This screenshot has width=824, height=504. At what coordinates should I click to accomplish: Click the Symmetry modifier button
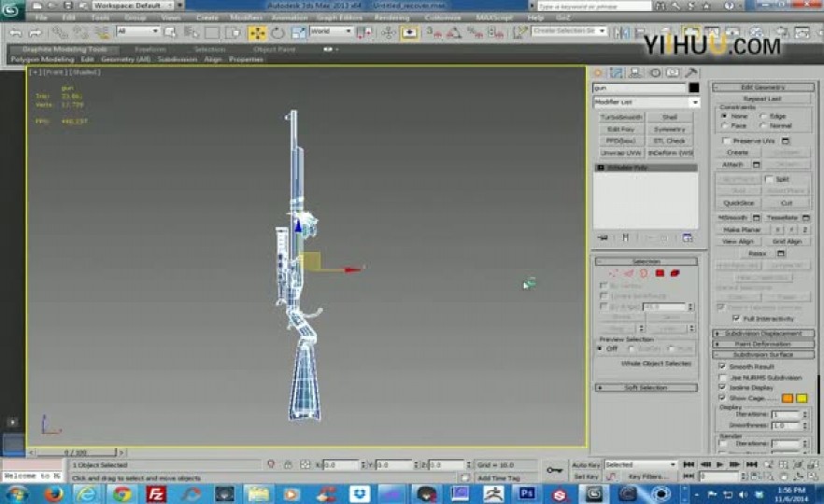point(670,129)
